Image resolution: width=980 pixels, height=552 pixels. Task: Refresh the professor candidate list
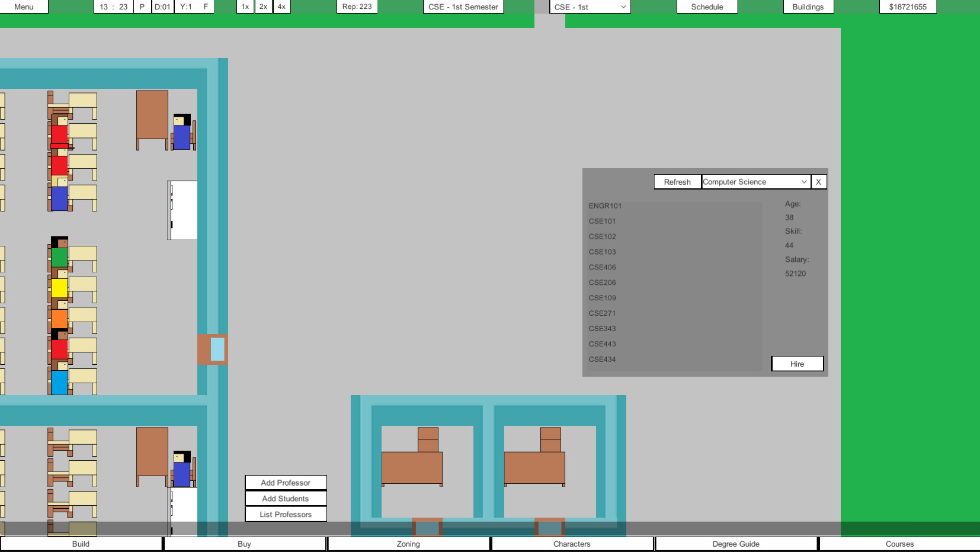677,182
